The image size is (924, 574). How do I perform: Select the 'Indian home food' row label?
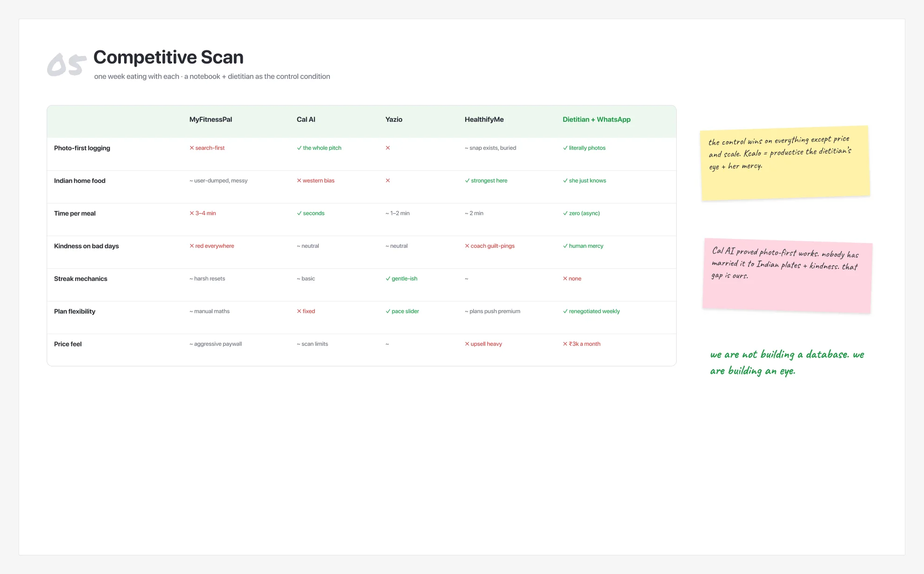click(80, 181)
